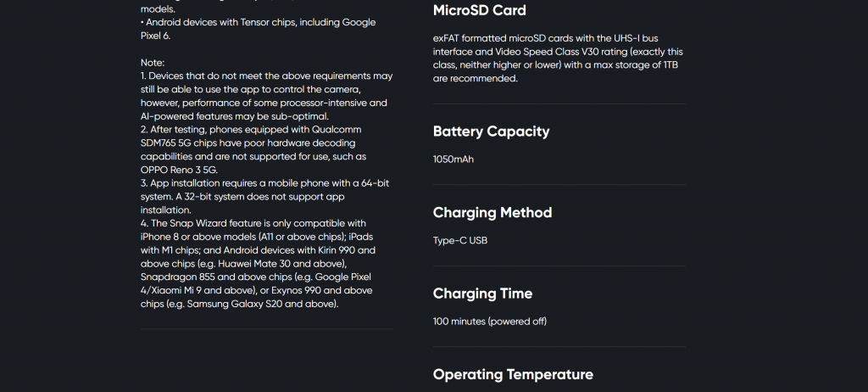Select the Operating Temperature heading
The image size is (868, 392).
point(513,374)
